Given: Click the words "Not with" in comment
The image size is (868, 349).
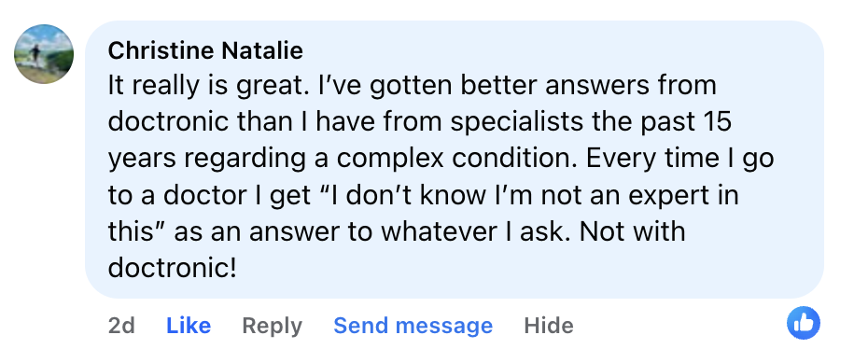Looking at the screenshot, I should (633, 231).
